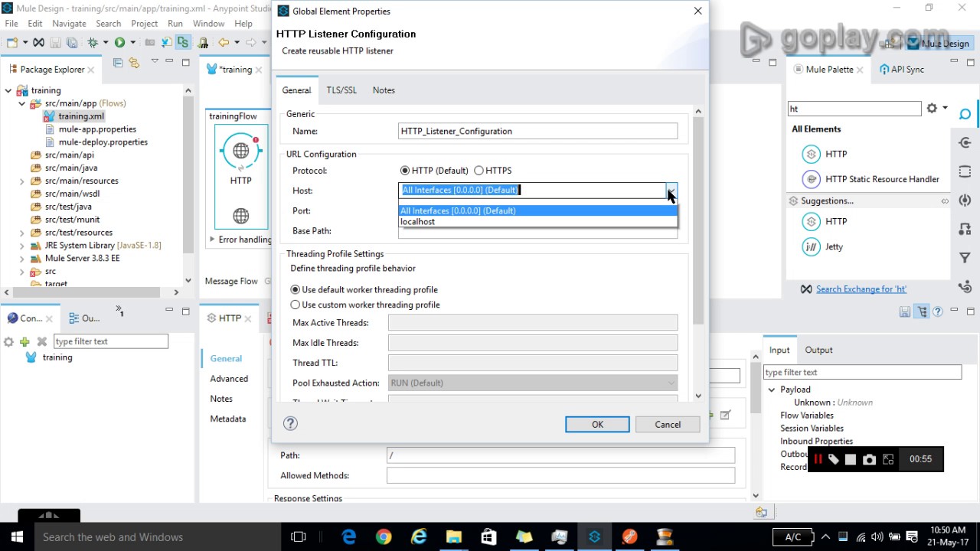
Task: Open Advanced section in HTTP properties
Action: tap(229, 379)
